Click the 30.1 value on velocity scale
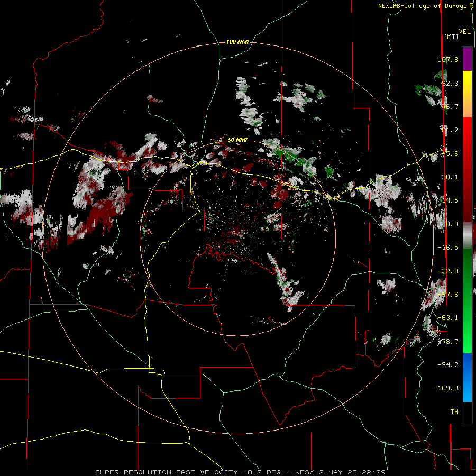The height and width of the screenshot is (476, 476). (x=450, y=177)
